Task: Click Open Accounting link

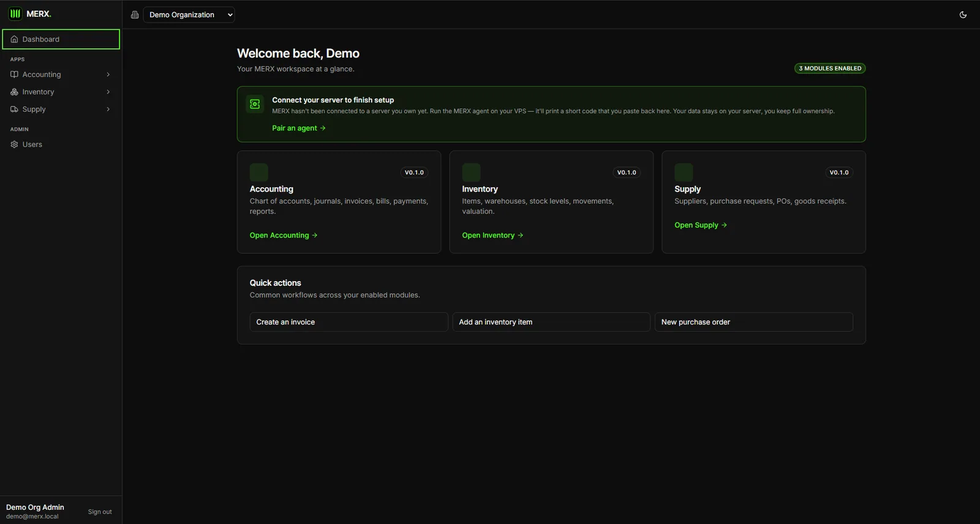Action: 284,235
